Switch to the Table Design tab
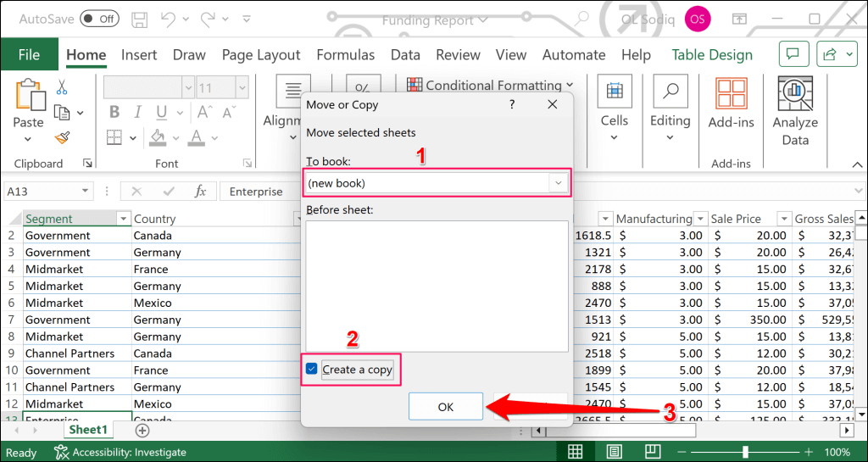 click(x=712, y=55)
